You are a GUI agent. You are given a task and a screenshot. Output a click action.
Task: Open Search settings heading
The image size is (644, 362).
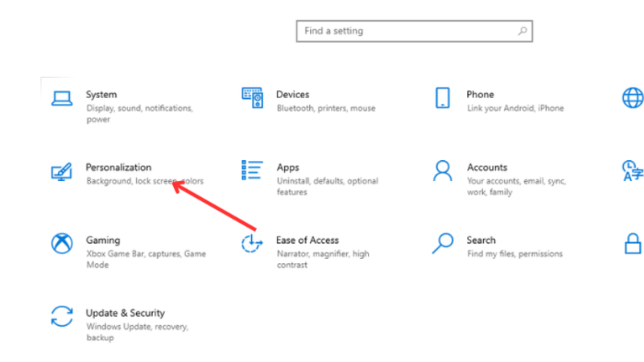point(481,240)
